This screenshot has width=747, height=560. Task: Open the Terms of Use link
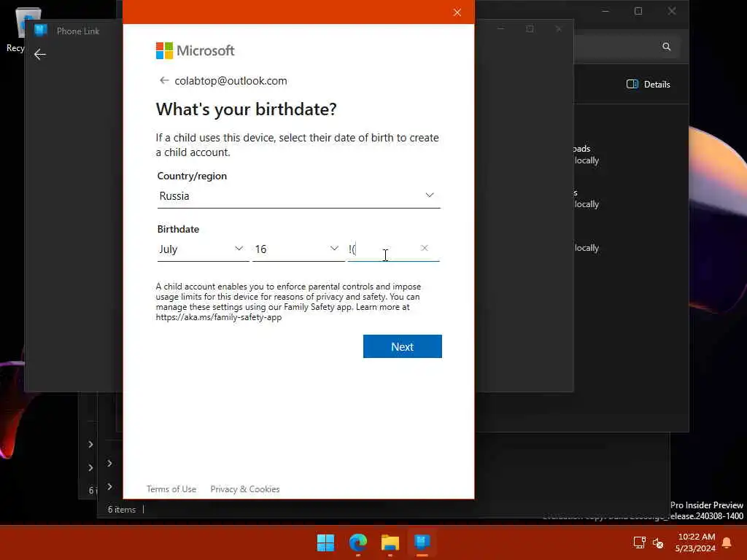(171, 489)
